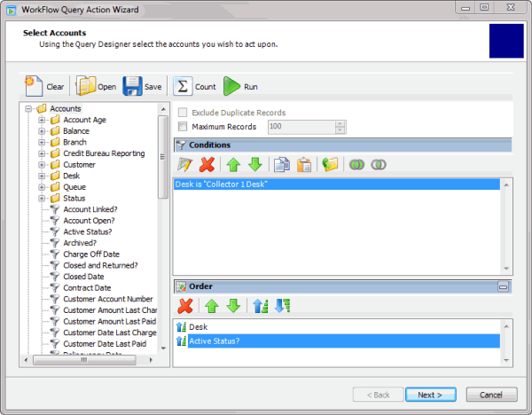Run the query with green play icon

point(239,87)
